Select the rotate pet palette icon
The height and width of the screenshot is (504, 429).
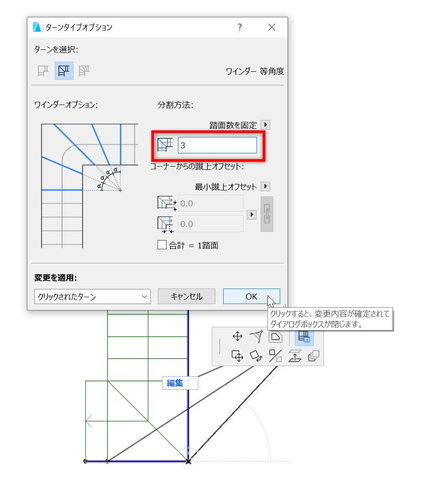(256, 356)
